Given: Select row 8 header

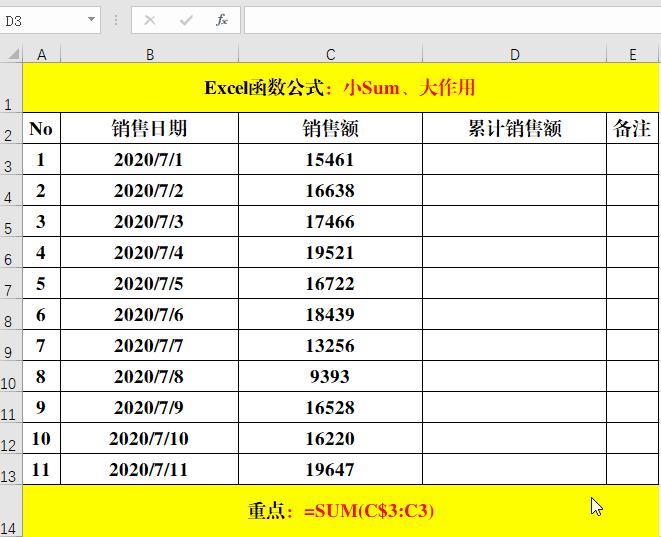Looking at the screenshot, I should pos(11,314).
